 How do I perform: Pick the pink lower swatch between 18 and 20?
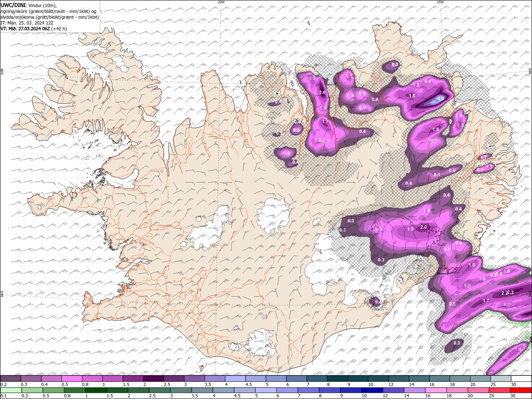tap(457, 390)
